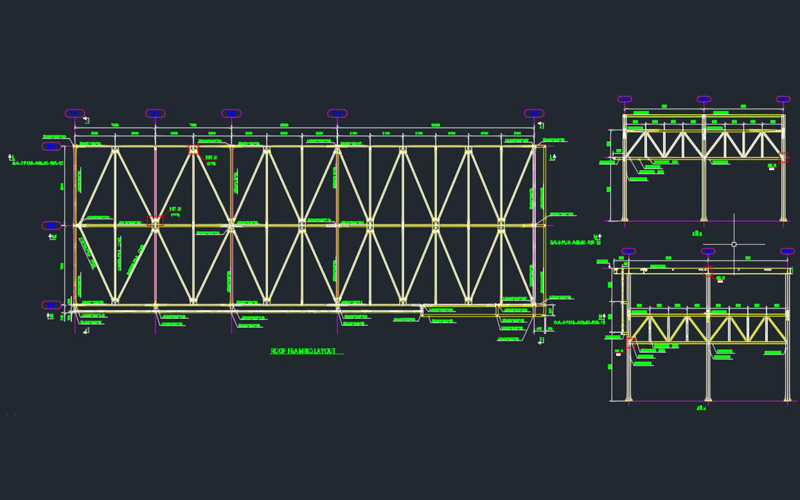Select the second top grid bubble from left
This screenshot has width=800, height=500.
tap(155, 113)
